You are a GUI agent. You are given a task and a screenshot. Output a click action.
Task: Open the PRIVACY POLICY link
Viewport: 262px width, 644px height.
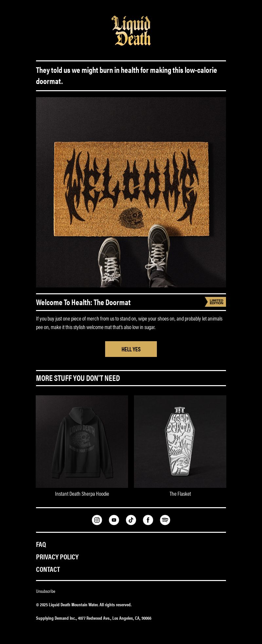pyautogui.click(x=57, y=557)
